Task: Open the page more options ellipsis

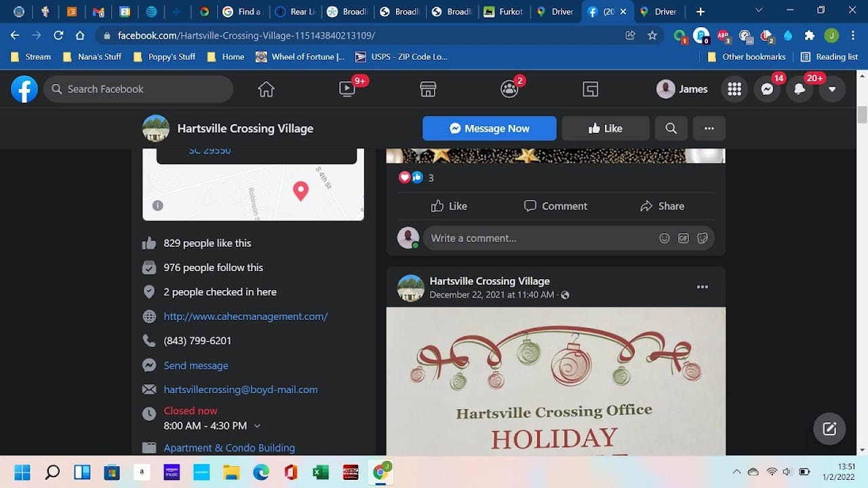Action: tap(709, 128)
